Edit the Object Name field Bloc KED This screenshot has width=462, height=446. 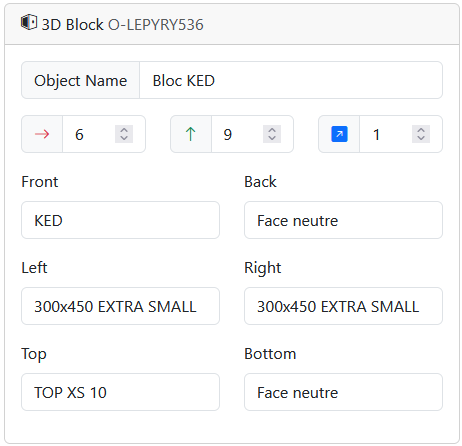click(x=291, y=80)
